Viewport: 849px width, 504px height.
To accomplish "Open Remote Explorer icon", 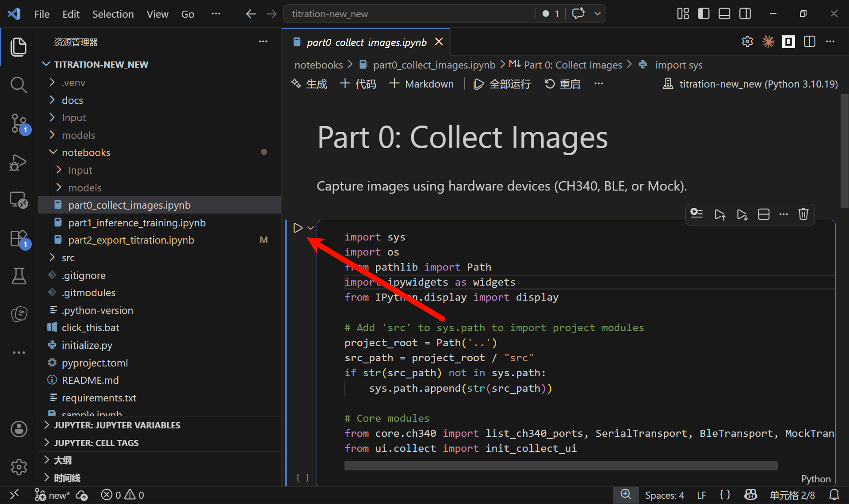I will [x=19, y=200].
